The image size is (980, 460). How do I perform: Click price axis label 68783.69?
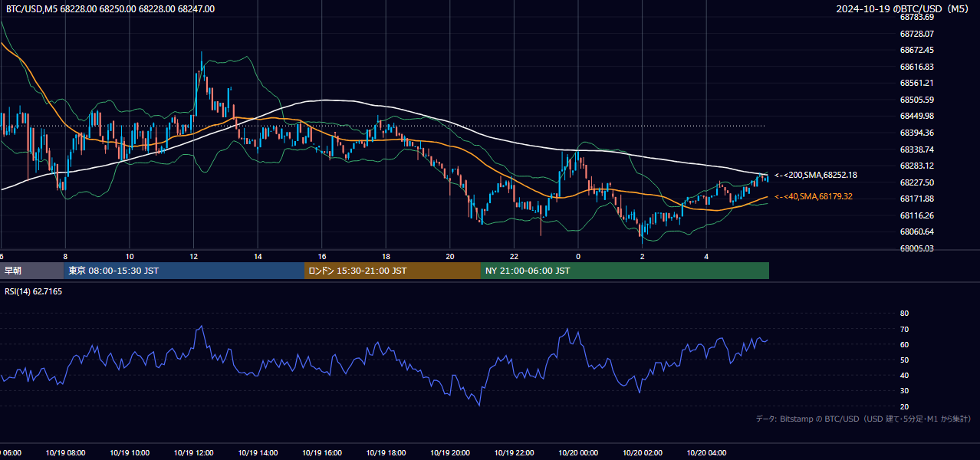(x=917, y=17)
